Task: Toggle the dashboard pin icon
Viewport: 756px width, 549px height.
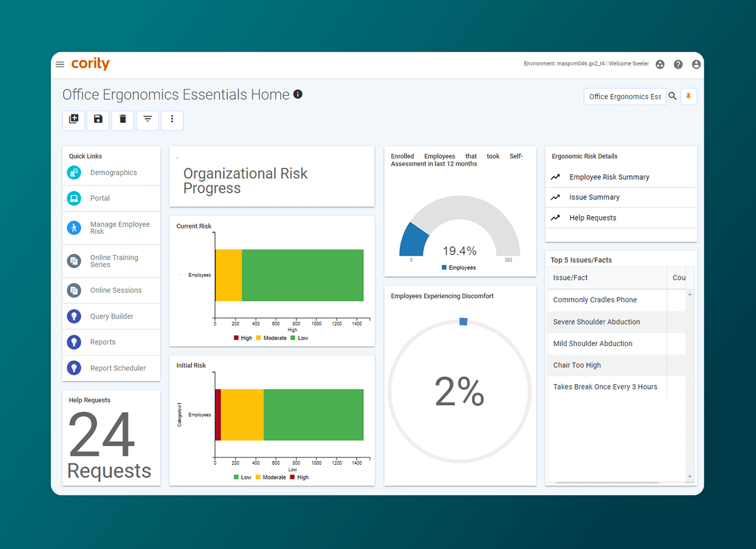Action: click(689, 96)
